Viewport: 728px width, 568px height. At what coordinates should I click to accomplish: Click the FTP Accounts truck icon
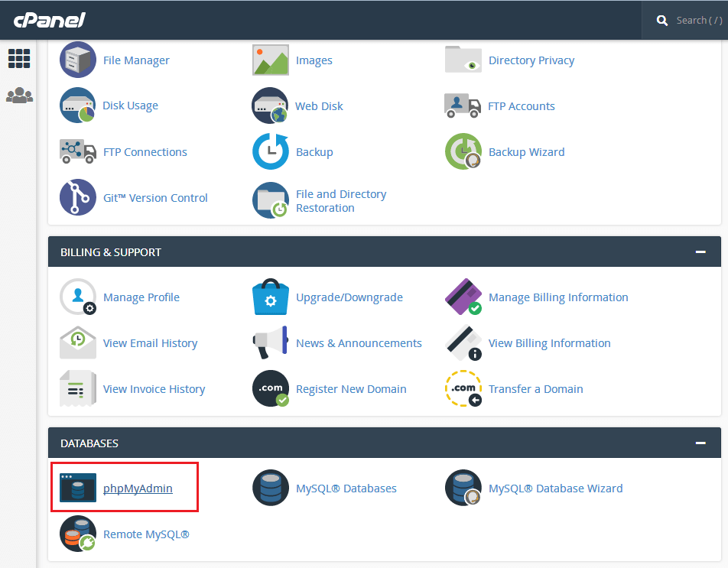pos(463,105)
